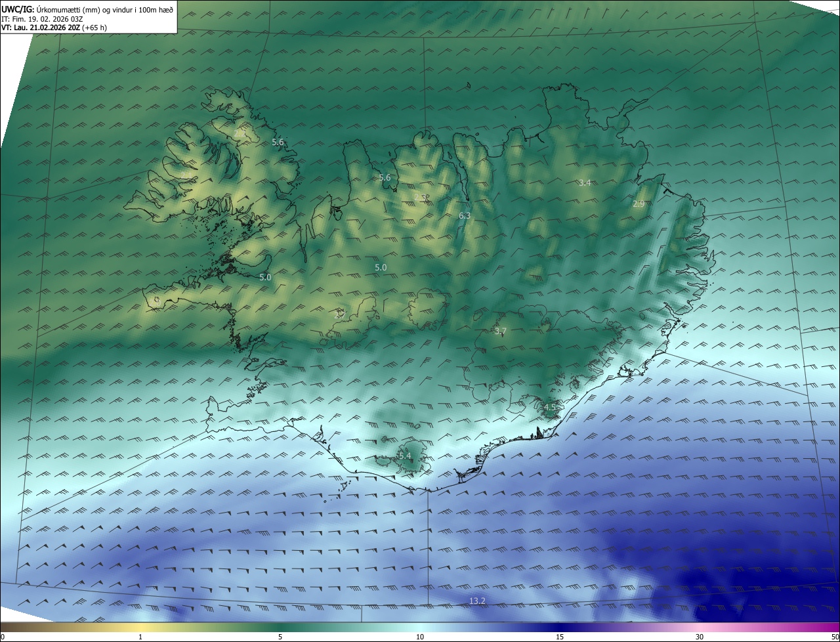Click the 13.2 precipitation value label

477,601
